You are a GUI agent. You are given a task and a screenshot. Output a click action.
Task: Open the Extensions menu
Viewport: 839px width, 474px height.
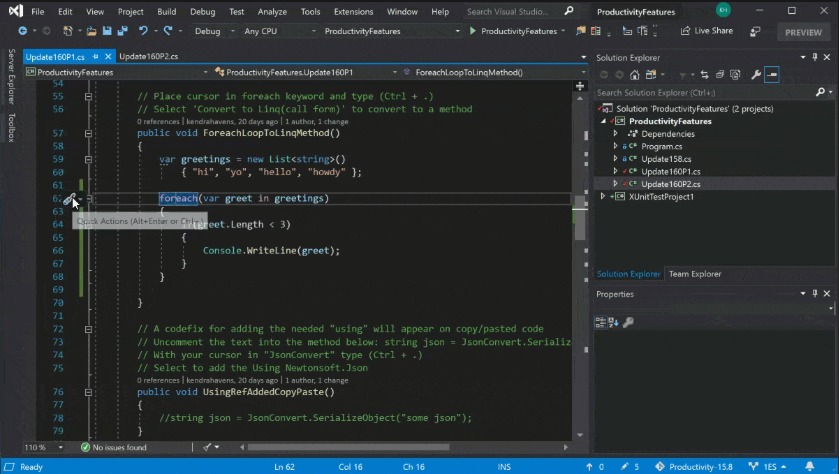pos(353,11)
